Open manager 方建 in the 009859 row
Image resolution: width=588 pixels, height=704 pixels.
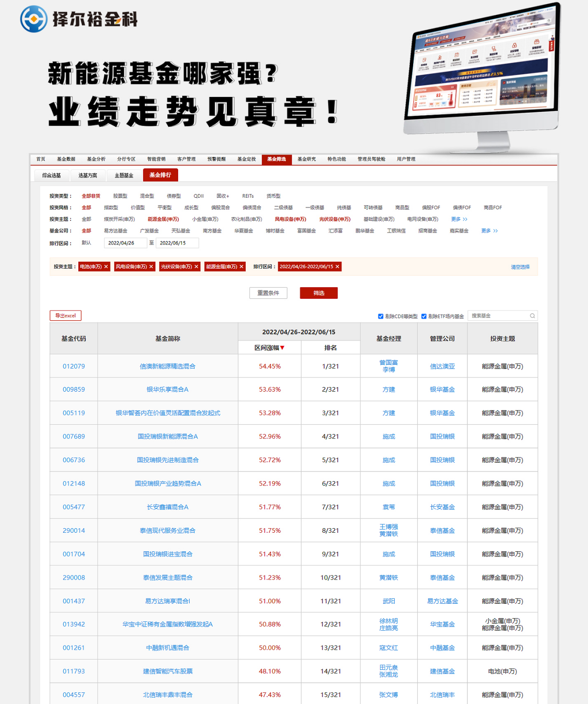pyautogui.click(x=389, y=389)
